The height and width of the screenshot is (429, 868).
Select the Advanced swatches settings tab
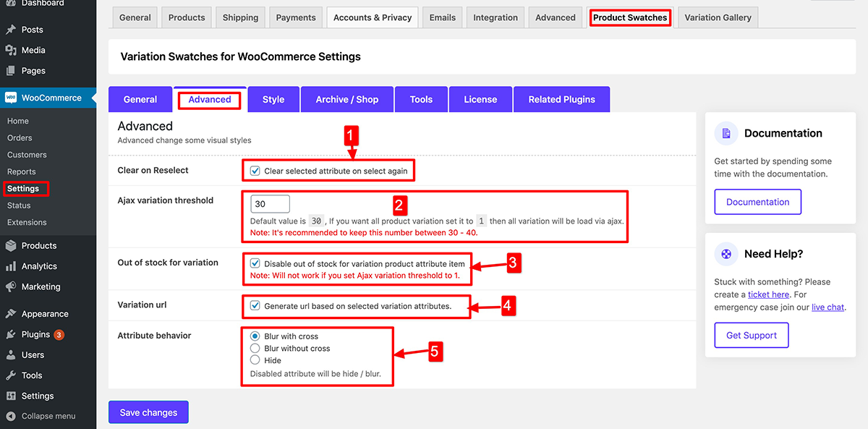(210, 100)
